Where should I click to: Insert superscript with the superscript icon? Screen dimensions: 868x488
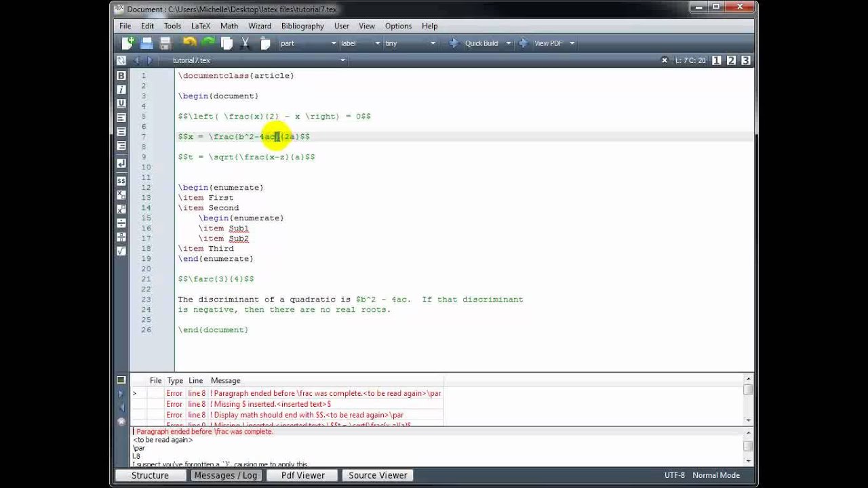pos(121,209)
